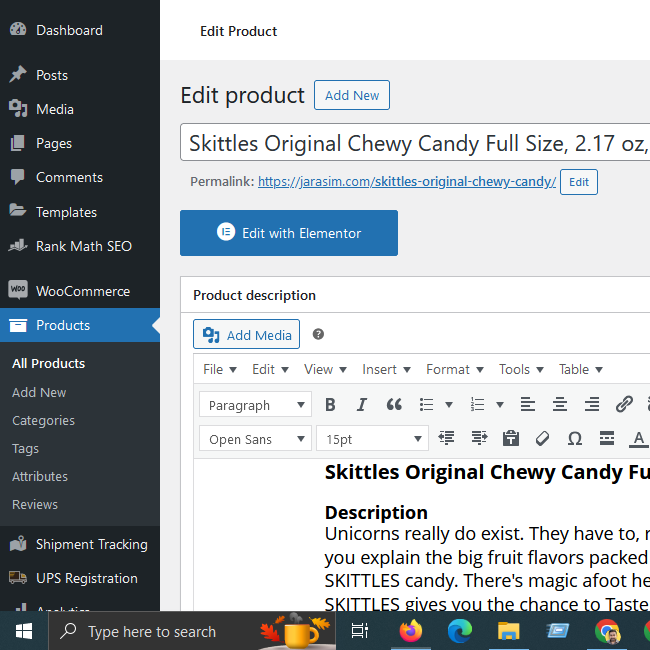The height and width of the screenshot is (650, 650).
Task: Increase indent of the text
Action: click(x=479, y=438)
